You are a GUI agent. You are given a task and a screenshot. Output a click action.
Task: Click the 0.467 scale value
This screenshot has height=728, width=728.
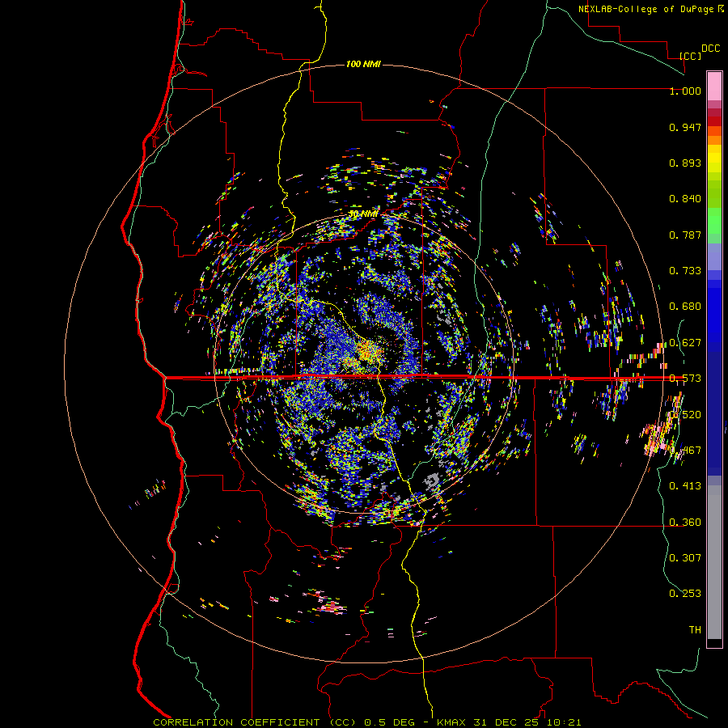[x=685, y=450]
